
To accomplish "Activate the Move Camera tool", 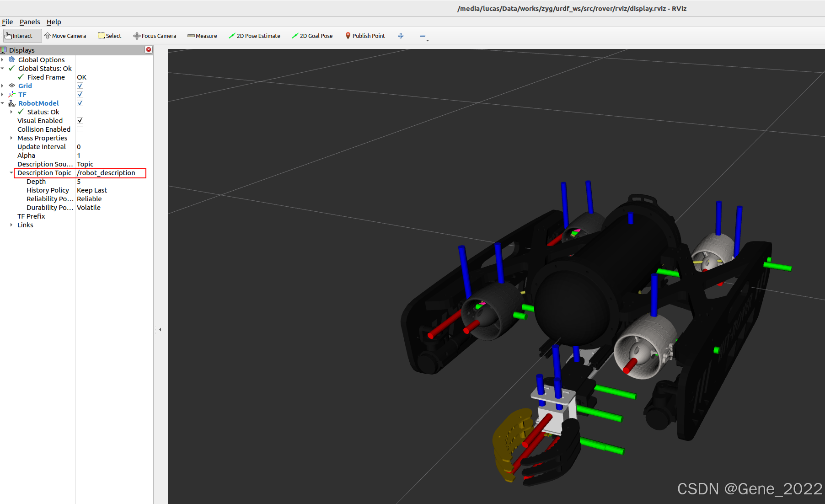I will tap(65, 36).
